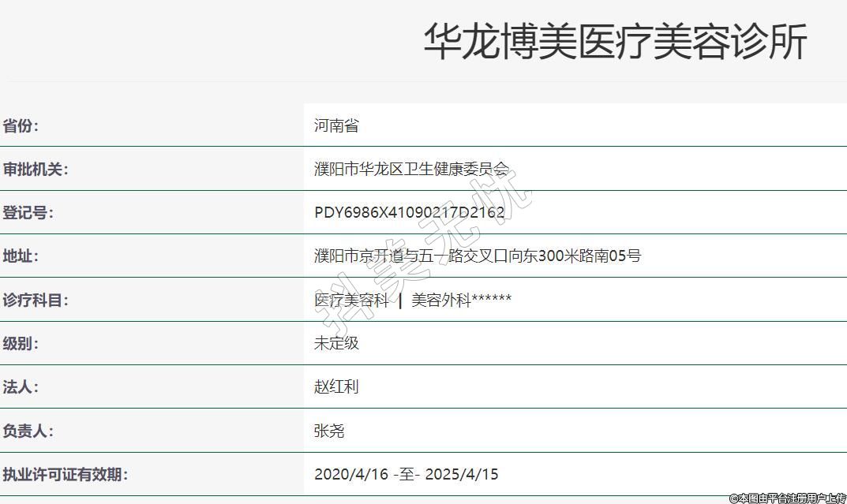847x504 pixels.
Task: Click the 法人 row label
Action: pos(21,386)
